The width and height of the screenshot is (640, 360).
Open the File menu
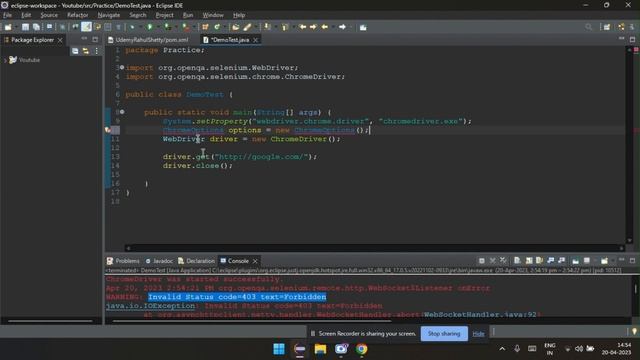click(7, 15)
